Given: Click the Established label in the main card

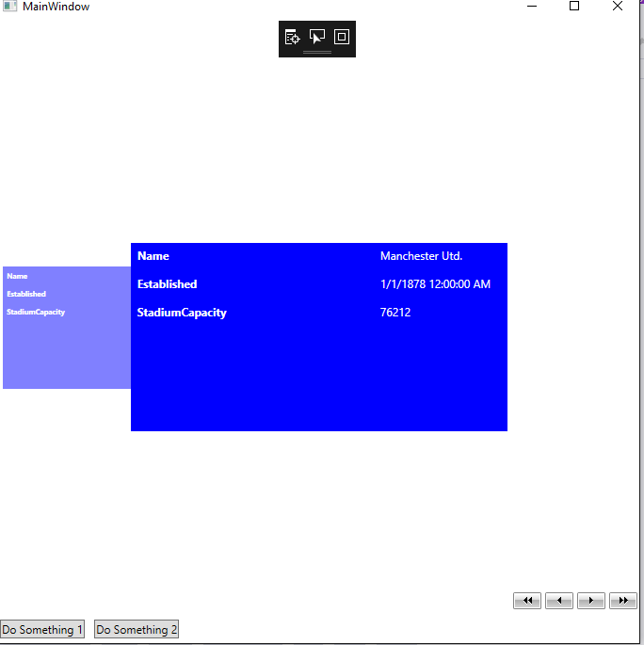Looking at the screenshot, I should coord(167,283).
